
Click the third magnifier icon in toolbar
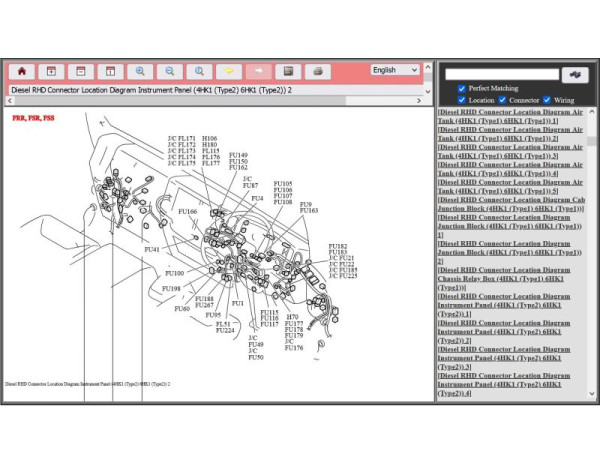(x=200, y=71)
